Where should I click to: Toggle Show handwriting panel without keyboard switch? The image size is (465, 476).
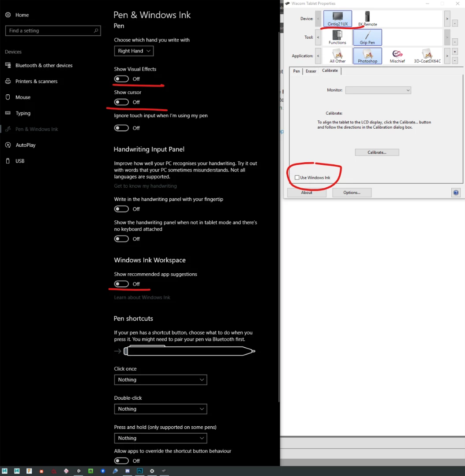pos(121,239)
